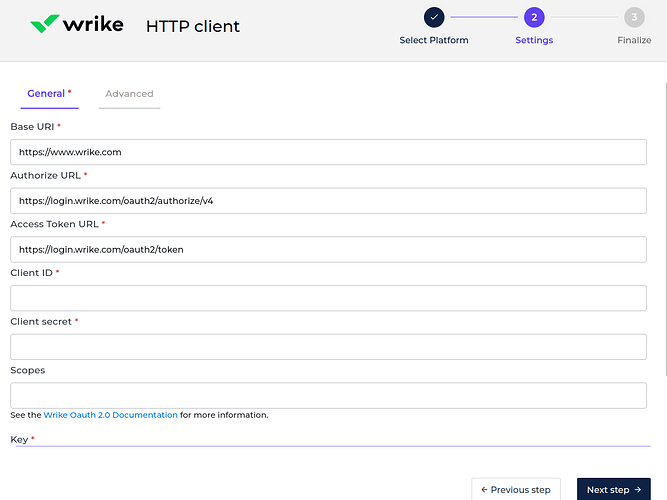This screenshot has width=667, height=500.
Task: Click the Client secret input box
Action: pos(328,347)
